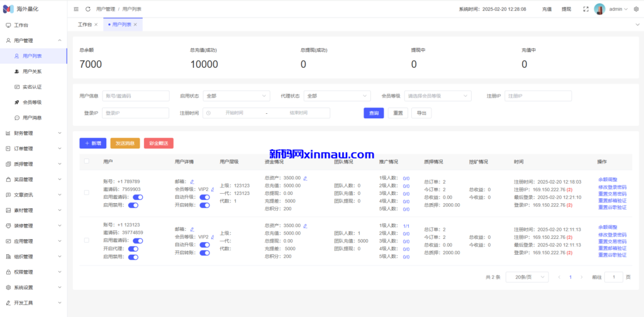Click the 开发工具 pen icon in sidebar

[x=8, y=303]
